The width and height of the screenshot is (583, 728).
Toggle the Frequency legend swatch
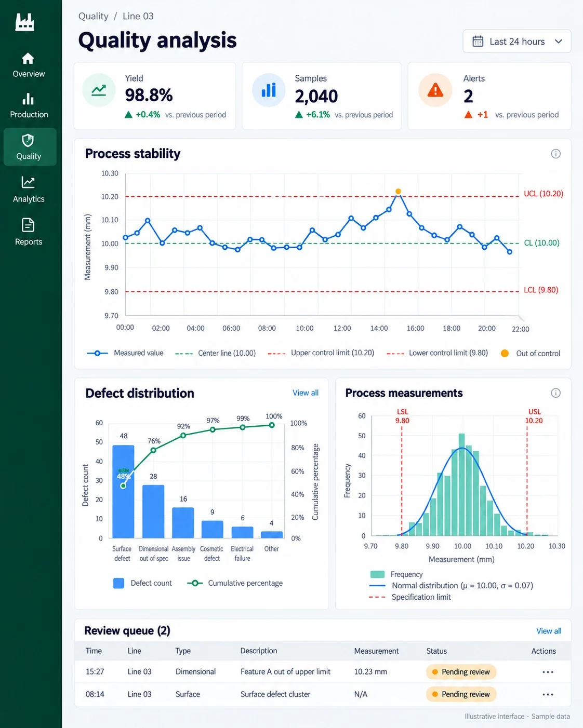pyautogui.click(x=377, y=574)
